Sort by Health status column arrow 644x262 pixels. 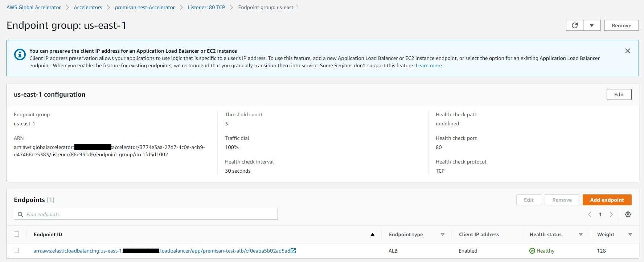[x=581, y=234]
